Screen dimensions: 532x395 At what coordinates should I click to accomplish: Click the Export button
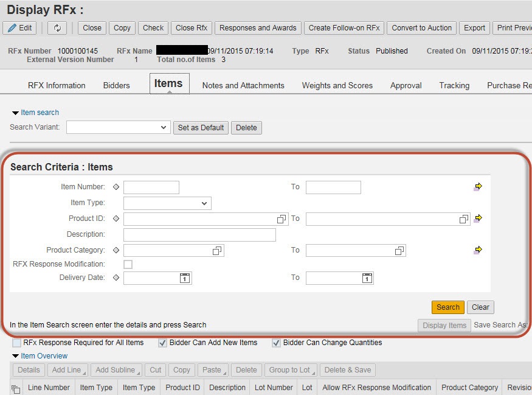coord(474,28)
